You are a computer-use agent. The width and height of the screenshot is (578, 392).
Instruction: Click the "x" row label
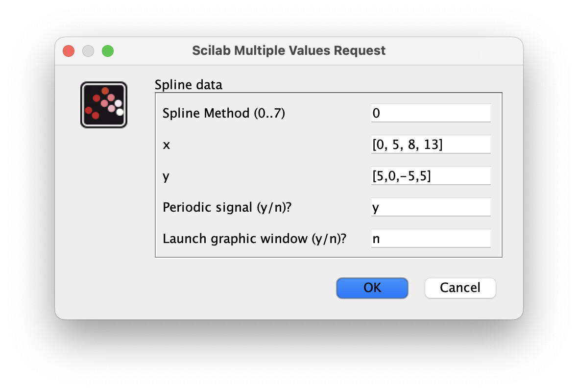[x=166, y=145]
